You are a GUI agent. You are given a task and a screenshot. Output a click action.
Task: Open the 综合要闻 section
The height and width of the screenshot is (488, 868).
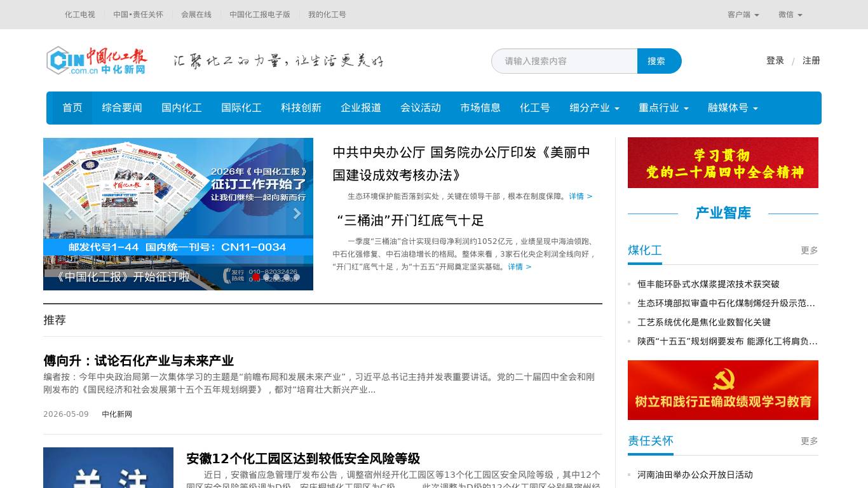pyautogui.click(x=122, y=108)
